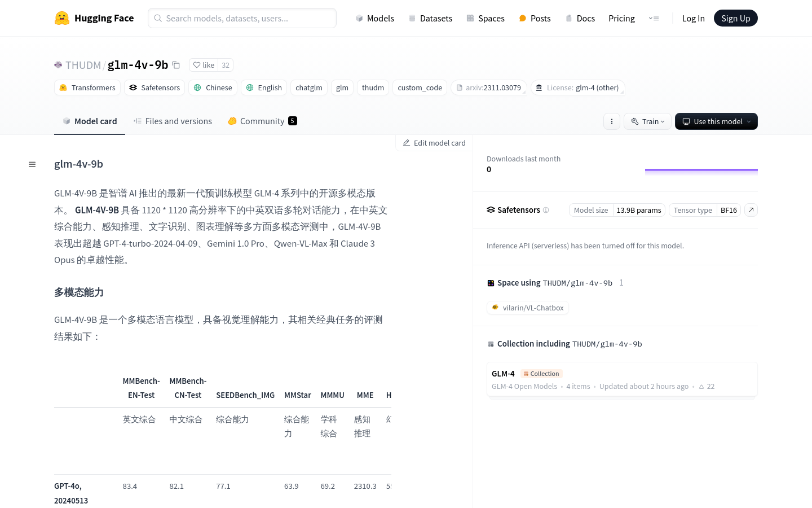The width and height of the screenshot is (812, 508).
Task: Expand the Train dropdown
Action: point(647,121)
